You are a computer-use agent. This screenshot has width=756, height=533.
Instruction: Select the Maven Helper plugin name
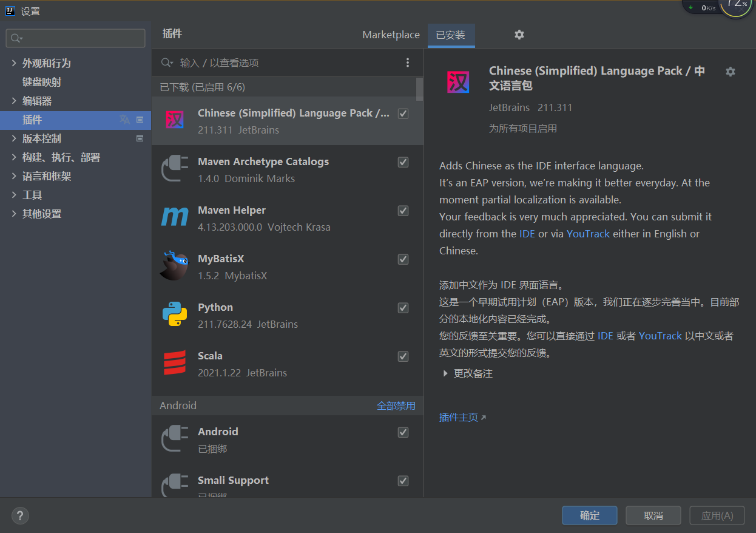point(232,210)
